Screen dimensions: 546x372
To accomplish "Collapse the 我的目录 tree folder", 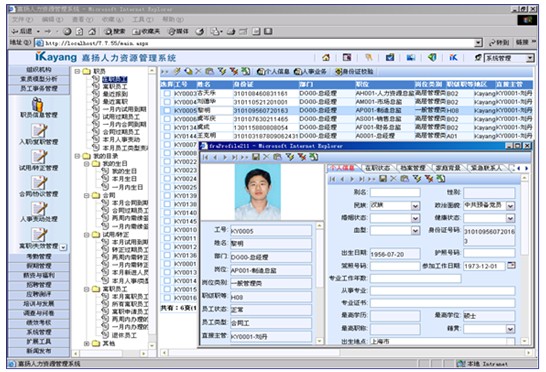I will coord(77,156).
